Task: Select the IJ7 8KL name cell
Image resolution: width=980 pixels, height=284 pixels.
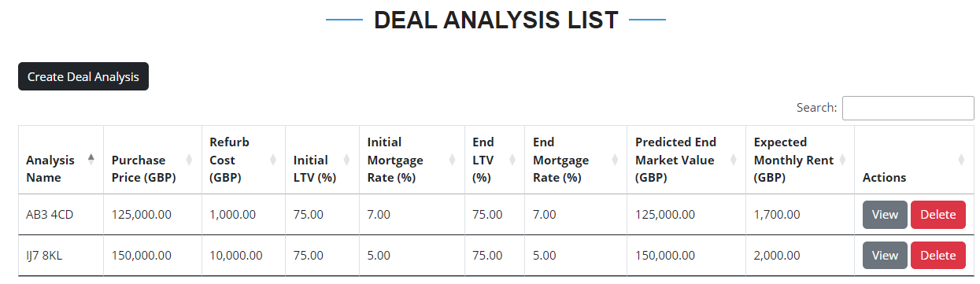Action: 61,255
